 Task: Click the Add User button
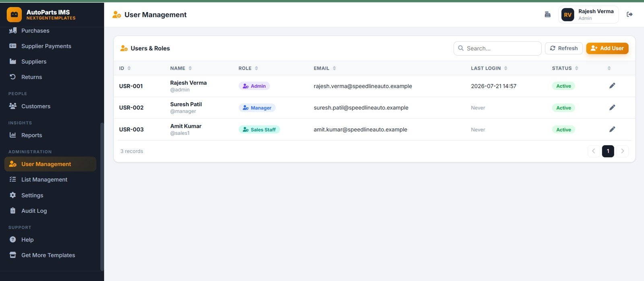click(607, 48)
